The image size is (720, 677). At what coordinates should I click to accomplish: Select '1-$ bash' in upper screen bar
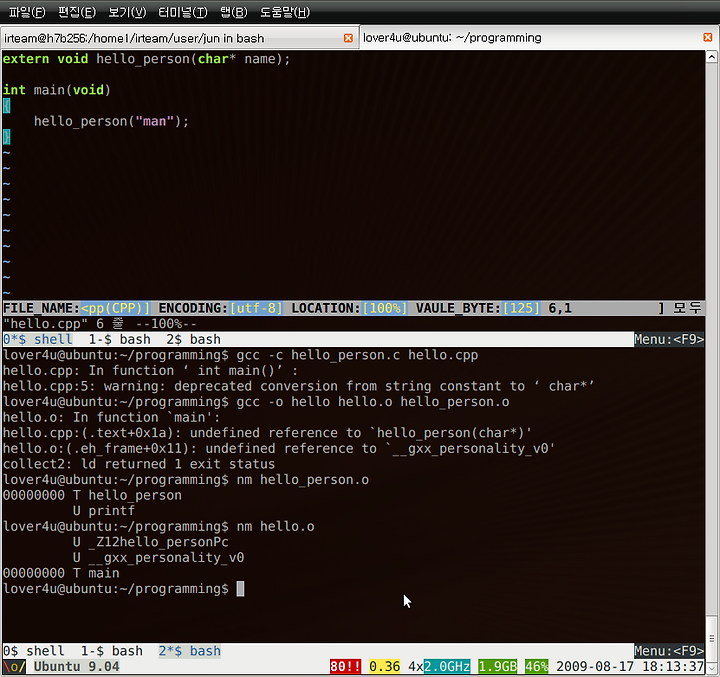tap(119, 339)
